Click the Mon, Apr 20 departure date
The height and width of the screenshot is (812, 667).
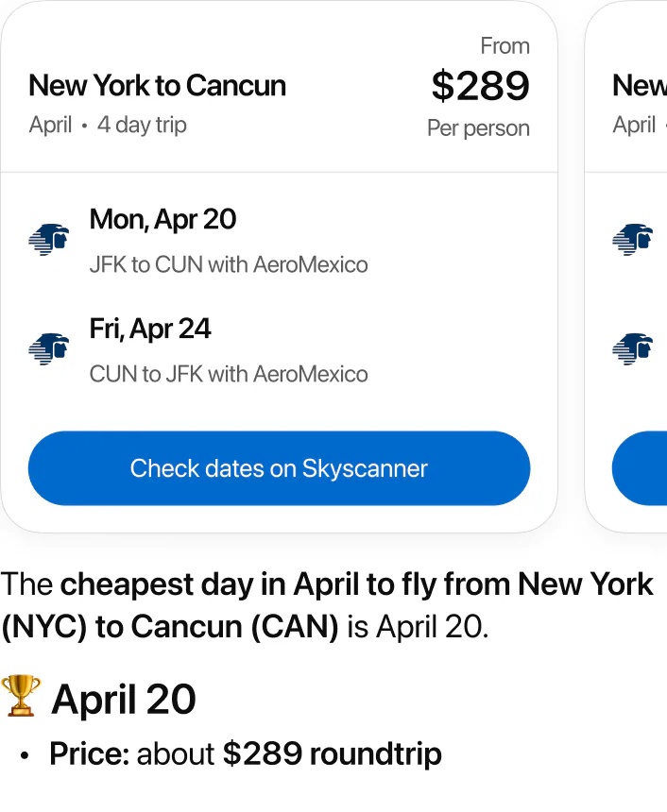coord(162,219)
